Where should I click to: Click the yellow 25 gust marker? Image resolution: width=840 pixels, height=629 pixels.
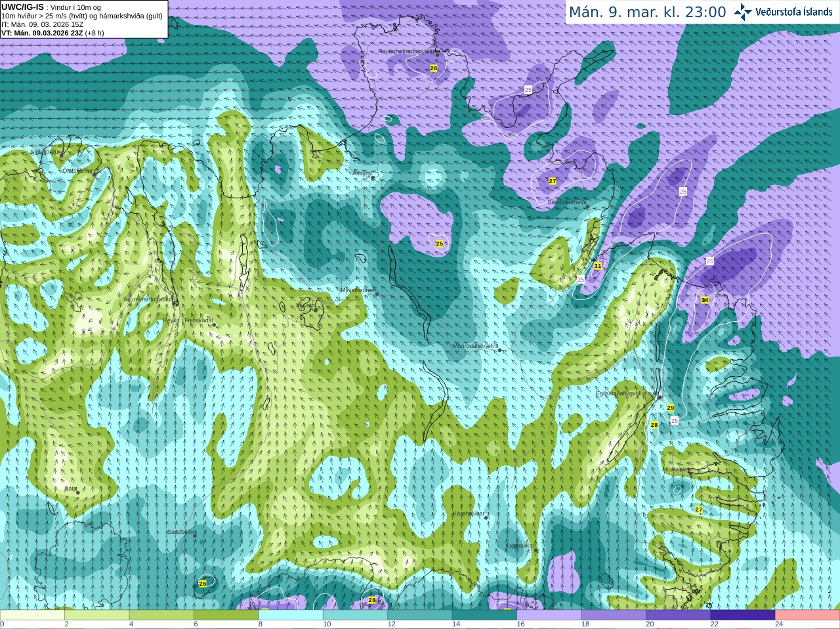[x=440, y=244]
